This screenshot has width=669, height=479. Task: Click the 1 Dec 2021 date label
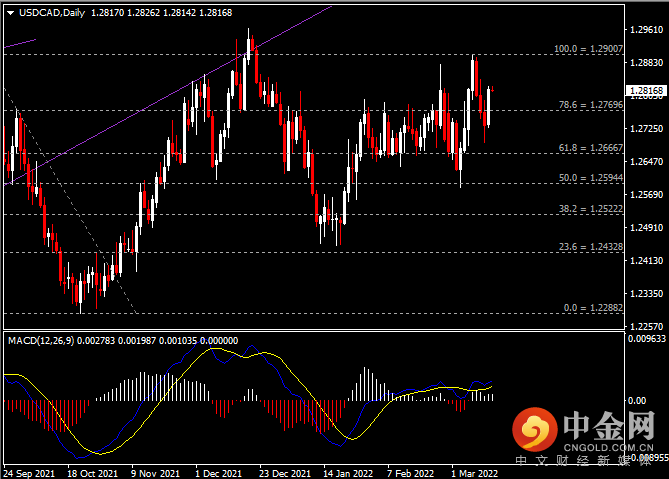pyautogui.click(x=218, y=473)
